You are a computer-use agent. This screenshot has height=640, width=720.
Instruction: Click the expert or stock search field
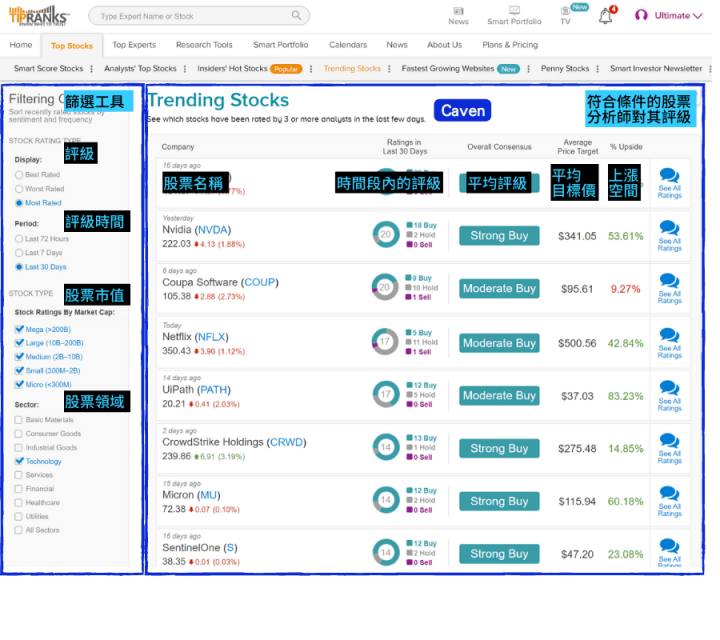[x=190, y=16]
